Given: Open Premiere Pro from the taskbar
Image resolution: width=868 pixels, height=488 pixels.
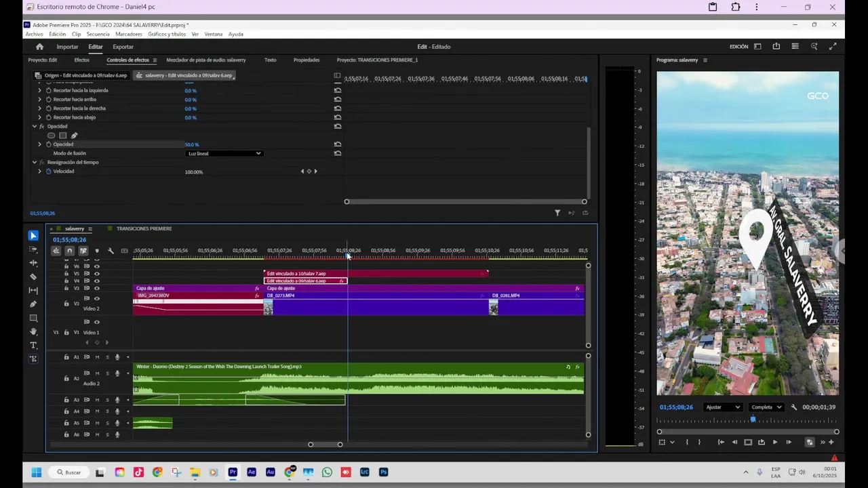Looking at the screenshot, I should pyautogui.click(x=233, y=472).
